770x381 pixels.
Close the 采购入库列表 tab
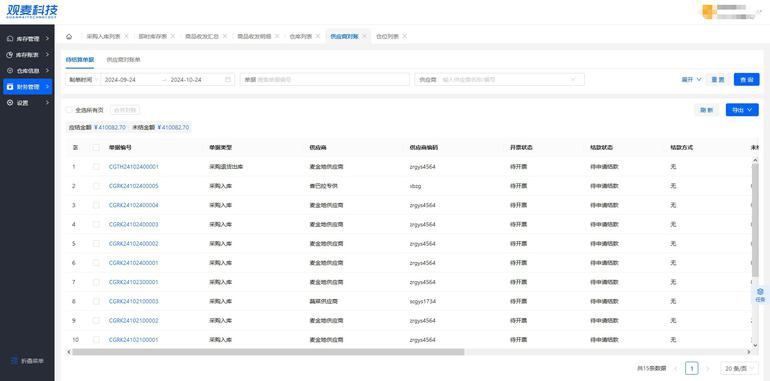(126, 36)
